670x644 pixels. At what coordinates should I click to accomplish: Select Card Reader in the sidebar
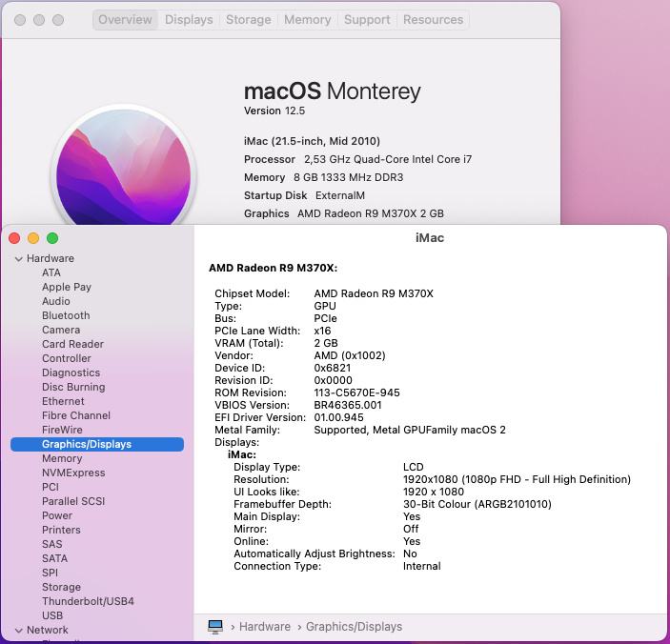(x=72, y=344)
